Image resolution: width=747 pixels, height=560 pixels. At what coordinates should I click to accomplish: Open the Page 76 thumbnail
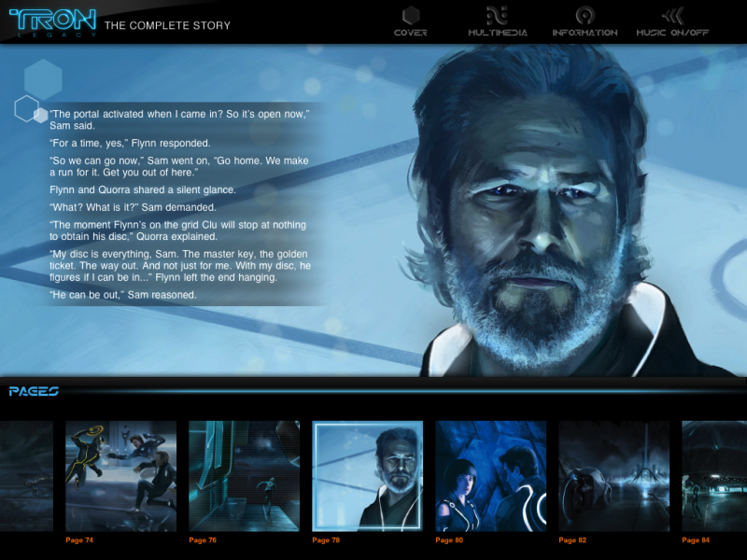tap(244, 476)
